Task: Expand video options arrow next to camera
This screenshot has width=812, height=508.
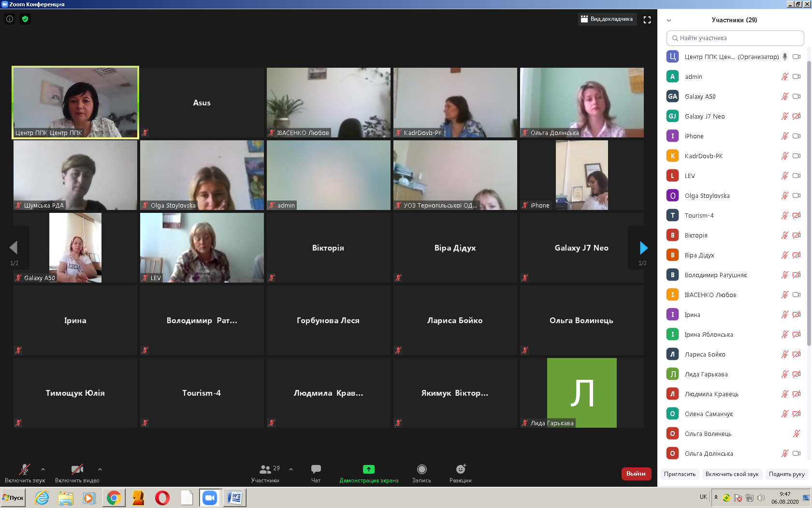Action: point(100,469)
